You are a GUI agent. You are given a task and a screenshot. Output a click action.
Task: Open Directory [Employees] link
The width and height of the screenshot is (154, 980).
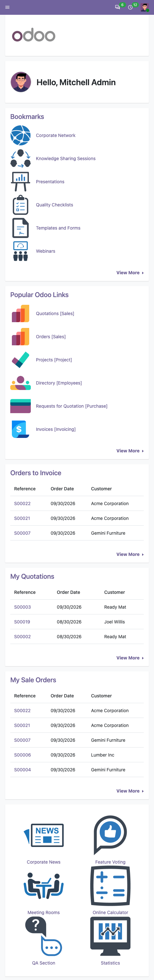59,383
